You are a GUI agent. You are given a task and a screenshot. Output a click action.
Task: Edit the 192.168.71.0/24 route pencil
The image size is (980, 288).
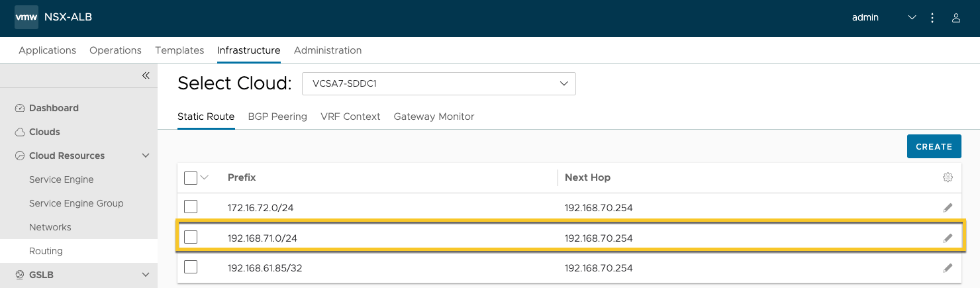[x=948, y=238]
